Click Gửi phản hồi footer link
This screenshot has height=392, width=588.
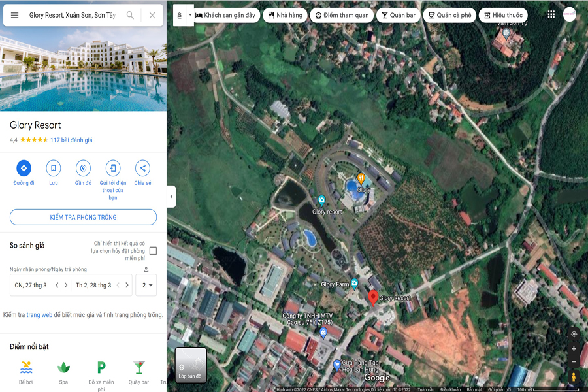coord(499,389)
